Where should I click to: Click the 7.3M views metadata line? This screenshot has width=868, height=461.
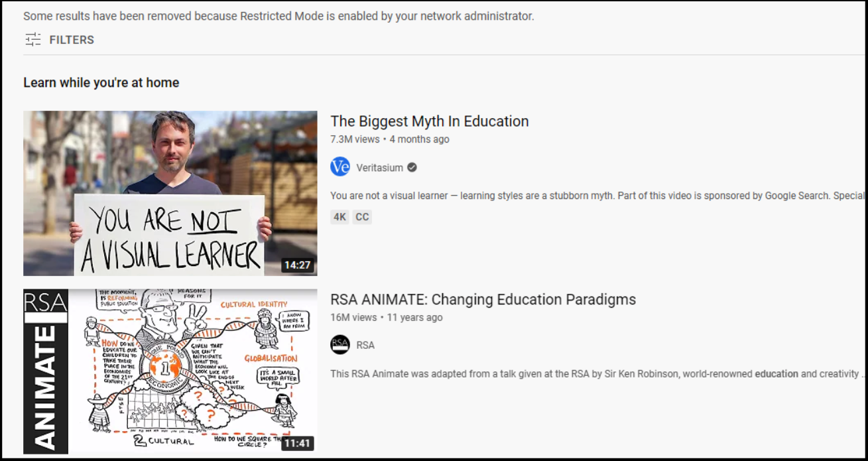click(390, 139)
